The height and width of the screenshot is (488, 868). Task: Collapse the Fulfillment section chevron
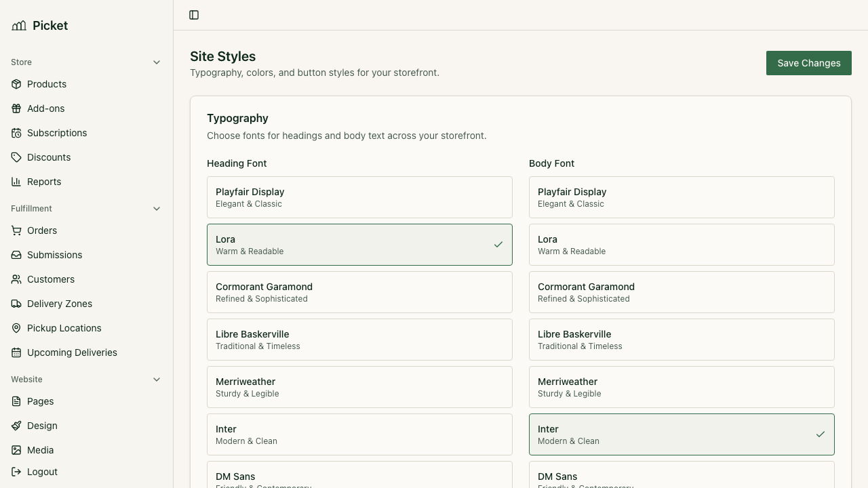pyautogui.click(x=157, y=209)
